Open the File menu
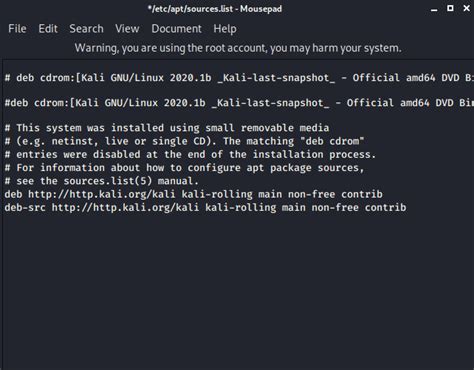474x370 pixels. coord(17,29)
